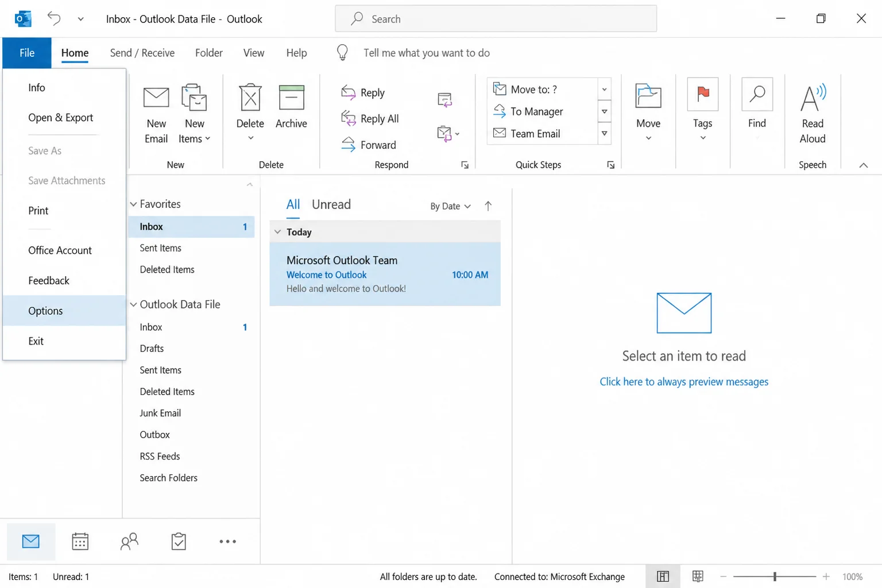Open Customize Quick Access Toolbar dropdown
Image resolution: width=882 pixels, height=588 pixels.
click(x=80, y=19)
